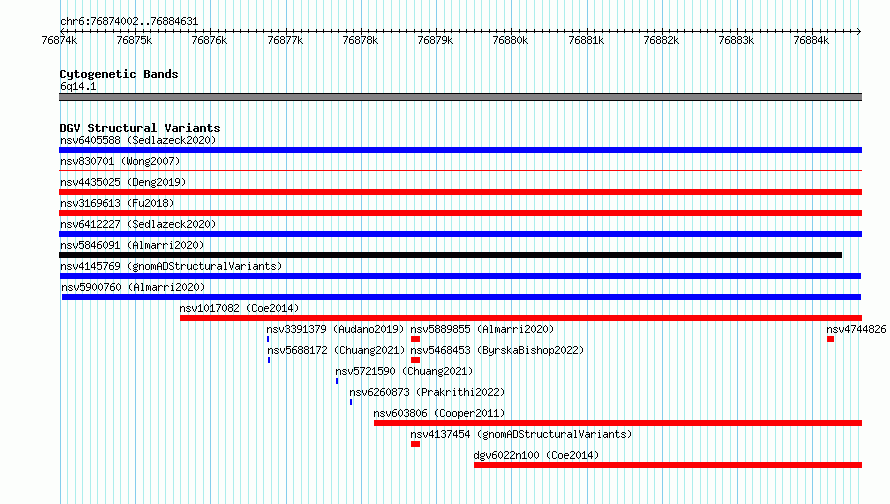Click the nsv6405588 (Sedlazeck2020) variant label
The image size is (890, 504).
pos(138,140)
